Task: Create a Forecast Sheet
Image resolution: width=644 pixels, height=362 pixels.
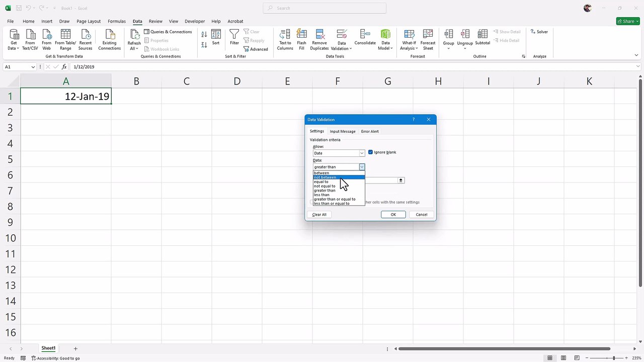Action: (x=428, y=40)
